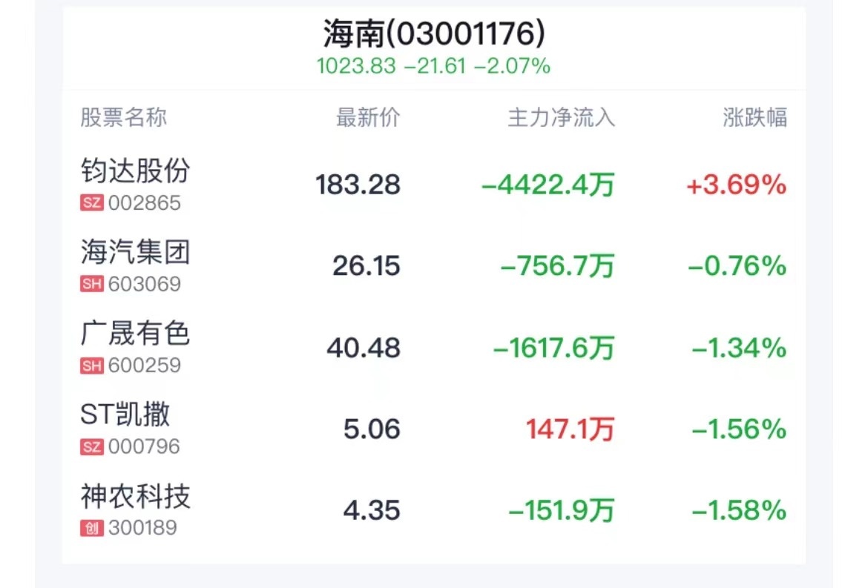This screenshot has width=868, height=588.
Task: Click the +3.69% change for 钧达股份
Action: click(x=736, y=185)
